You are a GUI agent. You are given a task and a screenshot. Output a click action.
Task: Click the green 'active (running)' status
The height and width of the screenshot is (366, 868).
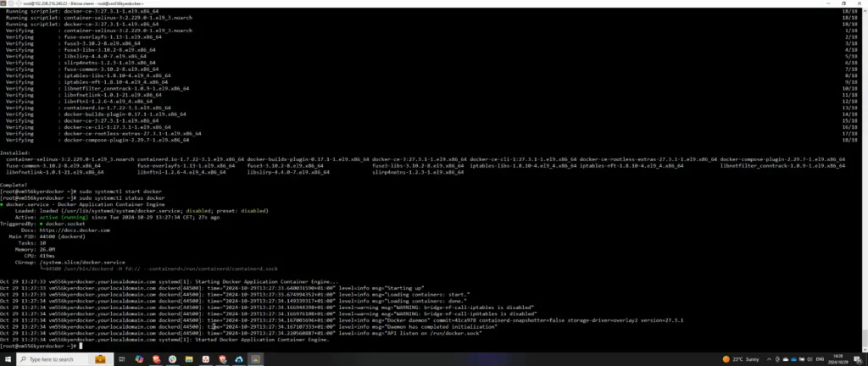point(64,217)
